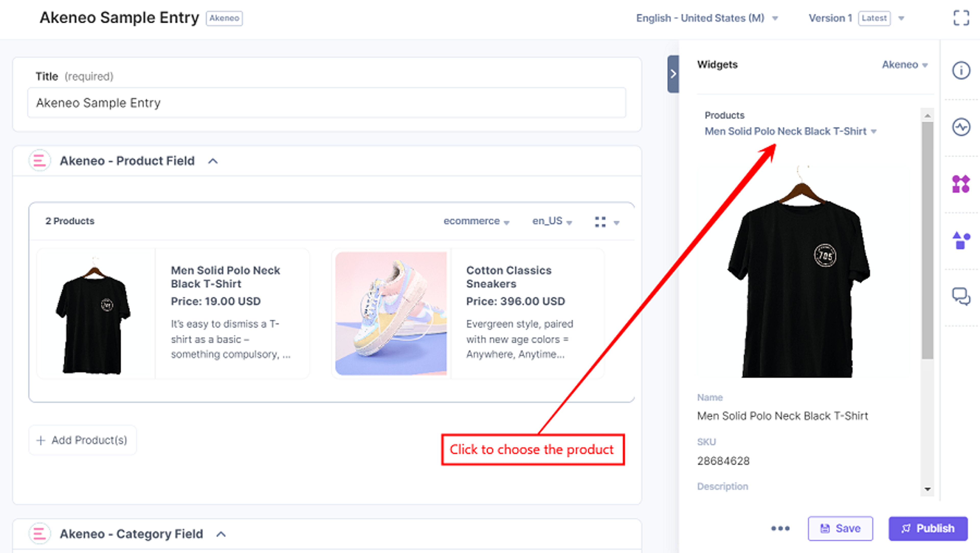The height and width of the screenshot is (553, 980).
Task: Open the Widgets puzzle icon
Action: point(961,184)
